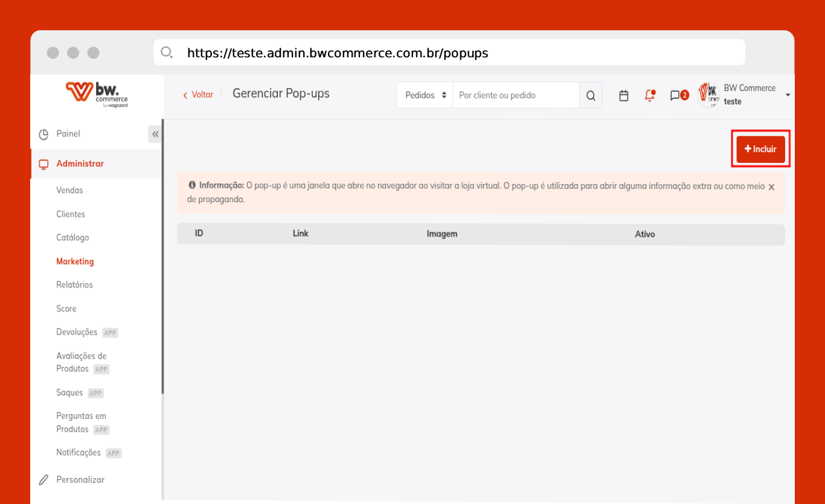Click the search magnifier button
Image resolution: width=825 pixels, height=504 pixels.
pos(591,95)
